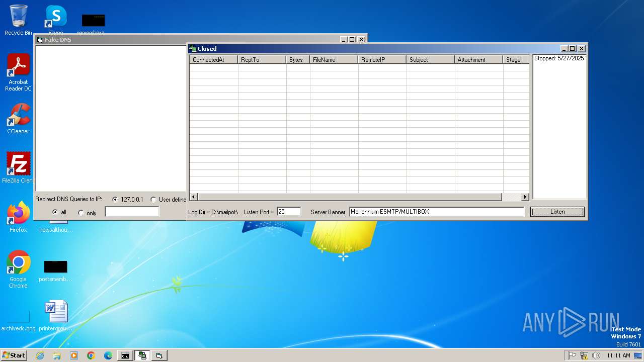644x362 pixels.
Task: Switch to the mailpot taskbar button
Action: [x=142, y=355]
